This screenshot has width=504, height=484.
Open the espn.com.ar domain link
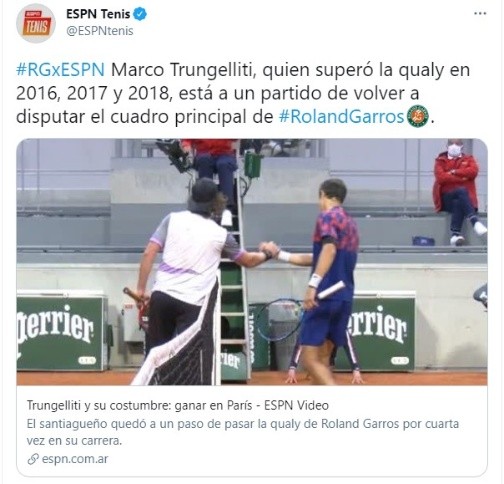pos(75,459)
